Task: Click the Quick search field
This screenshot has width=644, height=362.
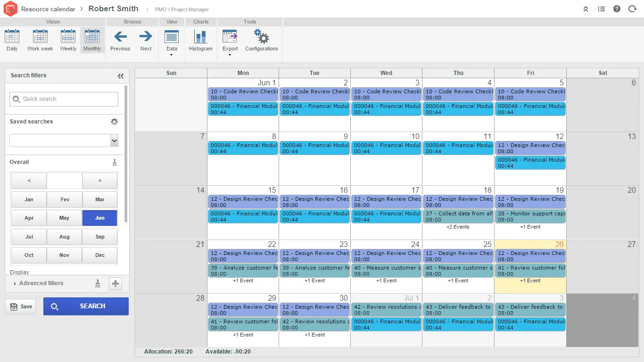Action: (x=64, y=99)
